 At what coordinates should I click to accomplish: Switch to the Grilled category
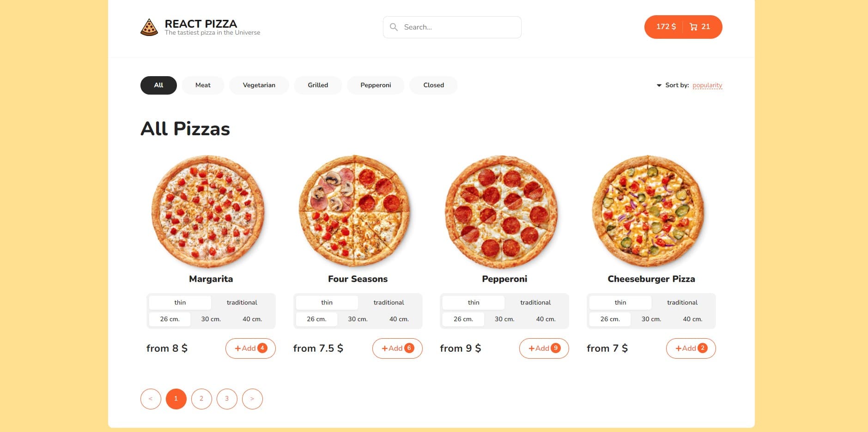318,85
